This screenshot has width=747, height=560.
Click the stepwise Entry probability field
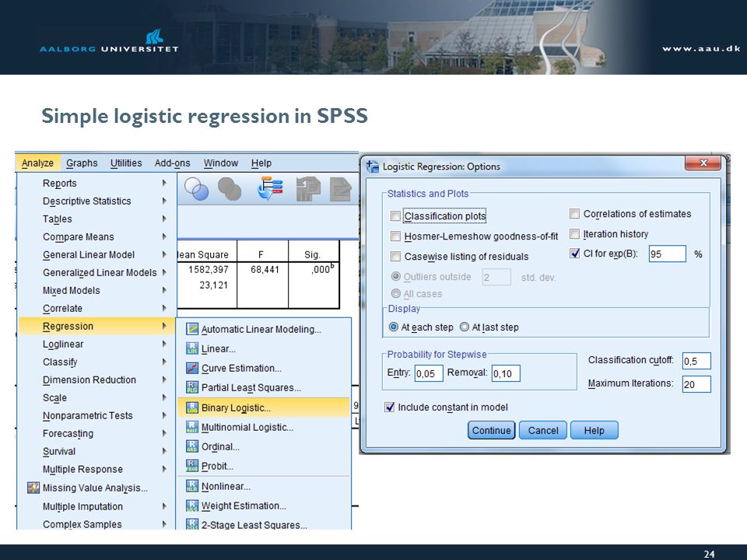429,373
